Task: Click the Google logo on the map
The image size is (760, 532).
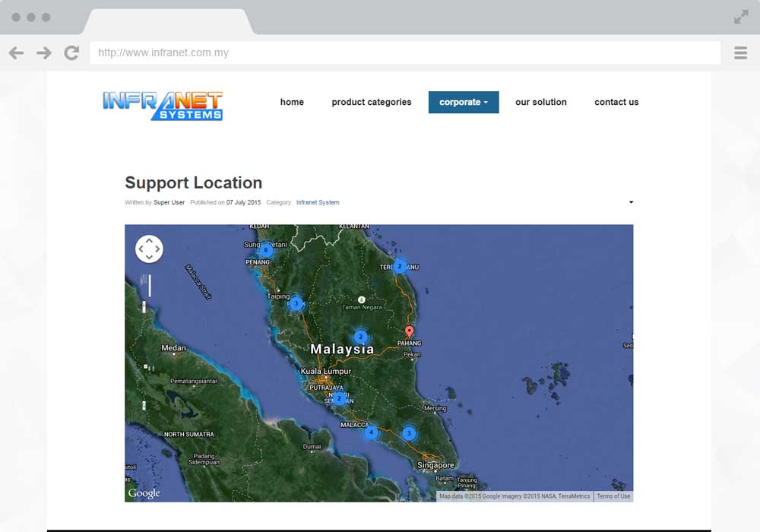Action: point(144,493)
